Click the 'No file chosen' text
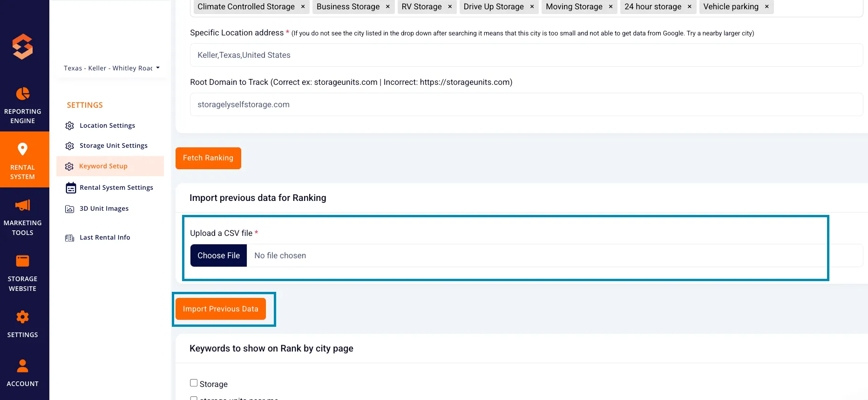Screen dimensions: 868x400 [x=280, y=255]
